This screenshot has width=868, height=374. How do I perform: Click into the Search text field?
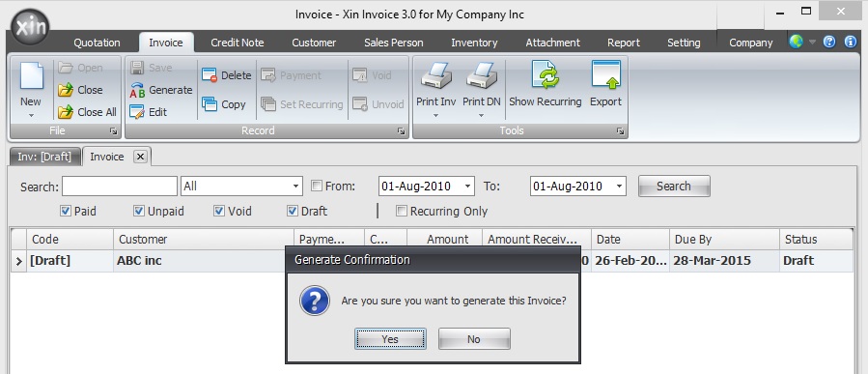click(x=120, y=187)
